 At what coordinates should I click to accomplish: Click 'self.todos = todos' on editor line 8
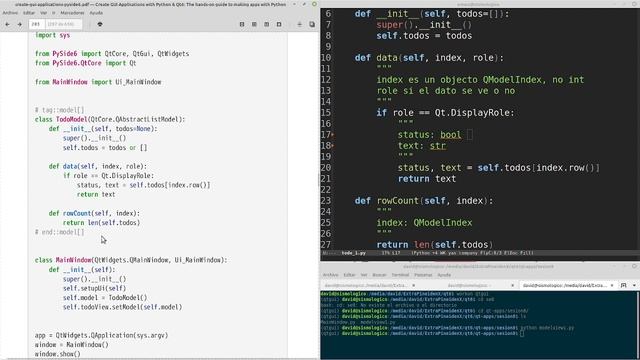coord(424,36)
